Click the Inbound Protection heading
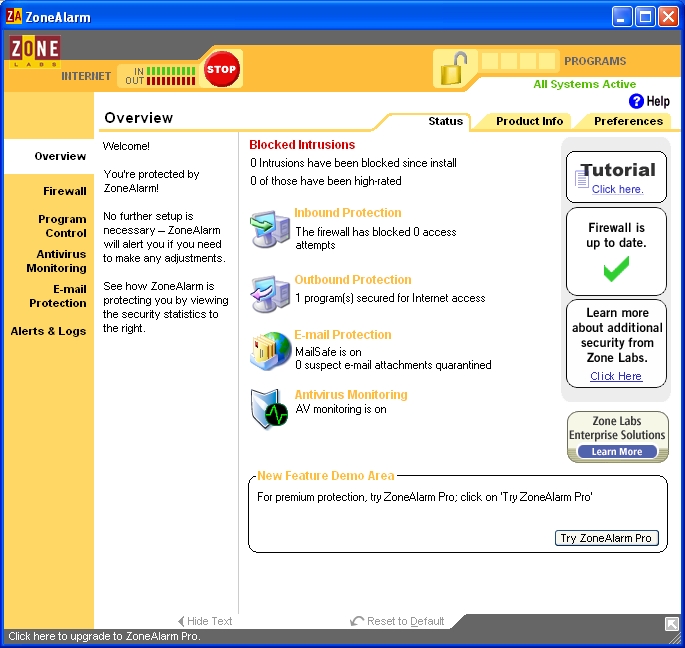 [348, 213]
